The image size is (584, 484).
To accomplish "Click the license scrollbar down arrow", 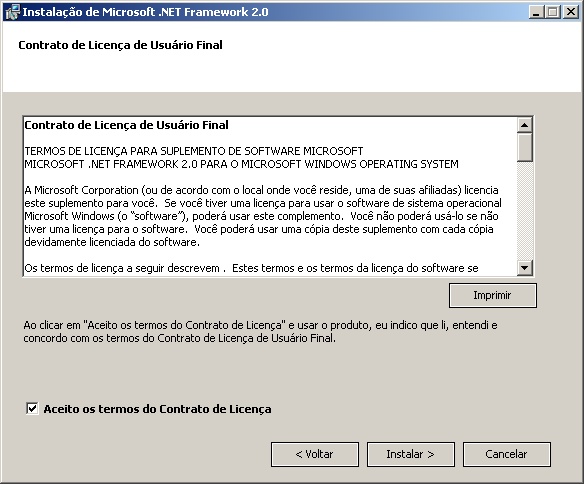I will coord(525,267).
